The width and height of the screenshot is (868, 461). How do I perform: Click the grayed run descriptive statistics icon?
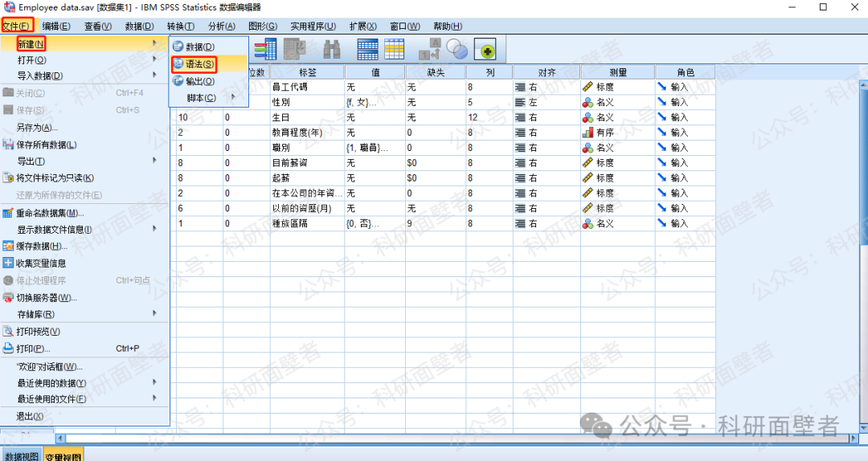[295, 49]
